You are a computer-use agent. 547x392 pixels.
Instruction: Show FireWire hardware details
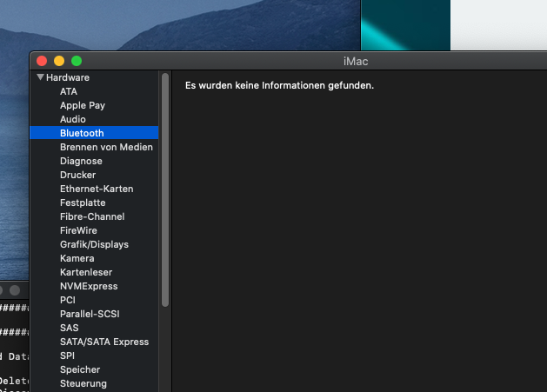coord(78,230)
